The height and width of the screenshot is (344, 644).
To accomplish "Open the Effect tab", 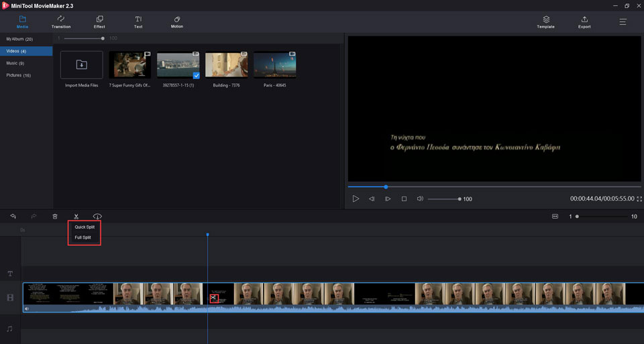I will pos(99,21).
